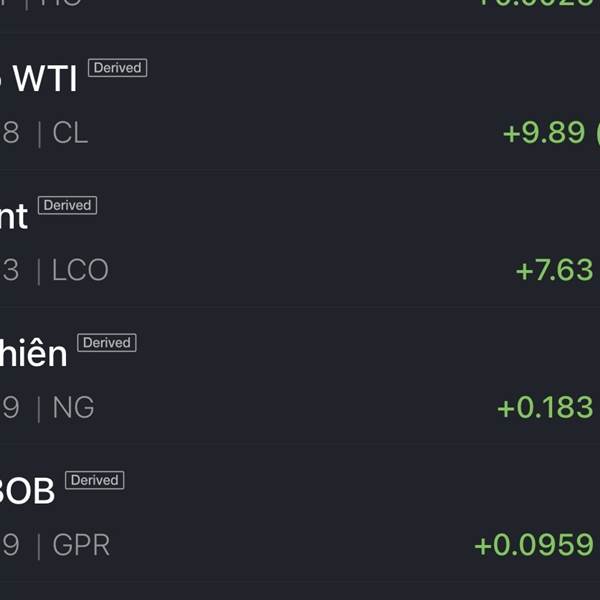Screen dimensions: 600x600
Task: Select the GPR ticker symbol
Action: 81,545
